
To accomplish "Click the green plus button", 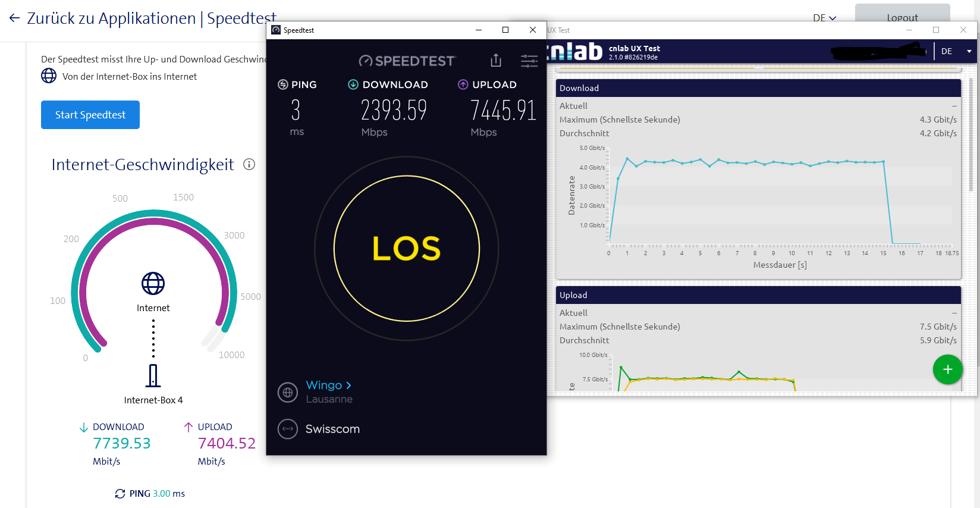I will tap(947, 369).
